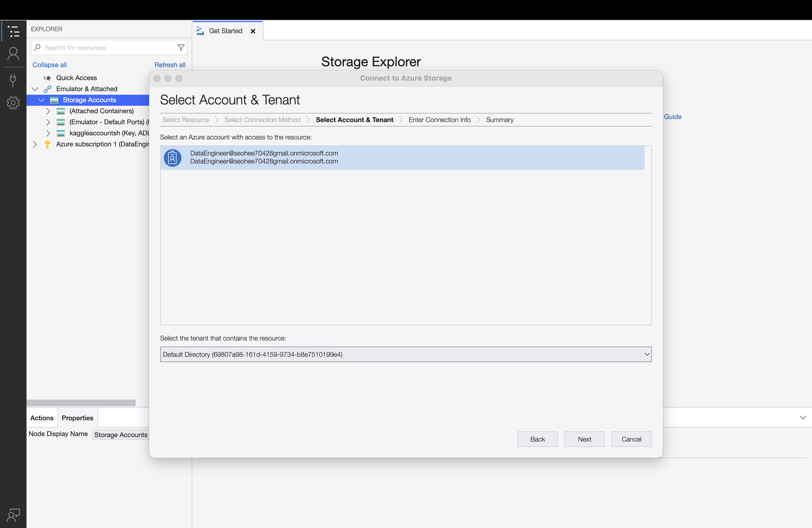Click the dialog's close traffic-light button
Image resolution: width=812 pixels, height=528 pixels.
(157, 78)
